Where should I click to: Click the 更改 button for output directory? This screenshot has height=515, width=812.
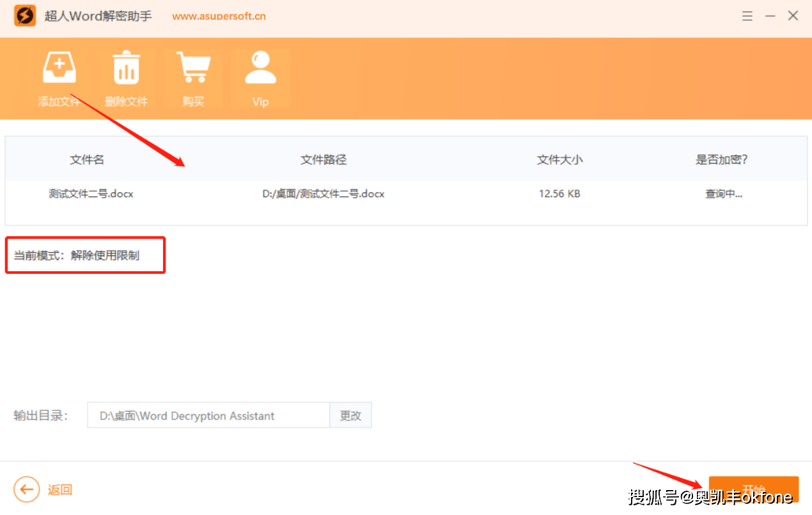tap(350, 415)
